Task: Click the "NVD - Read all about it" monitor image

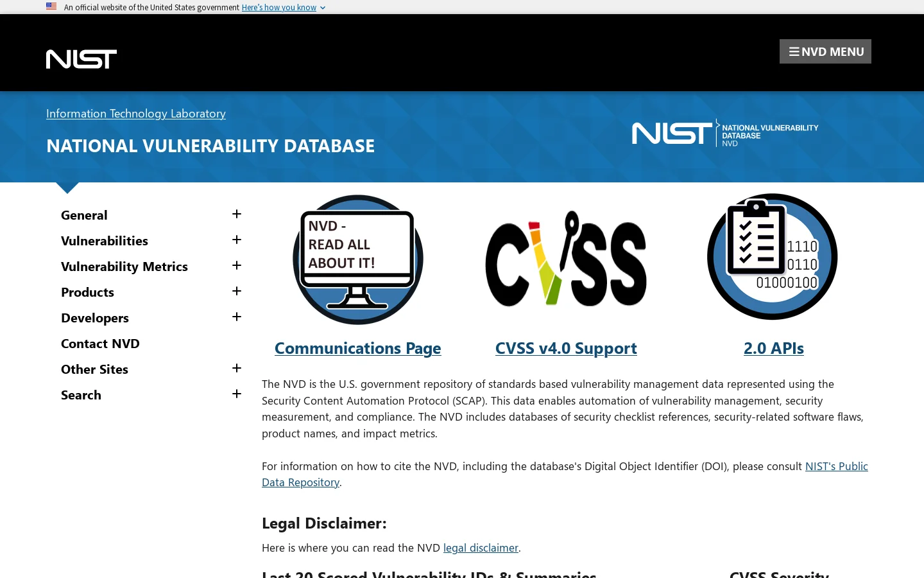Action: (358, 259)
